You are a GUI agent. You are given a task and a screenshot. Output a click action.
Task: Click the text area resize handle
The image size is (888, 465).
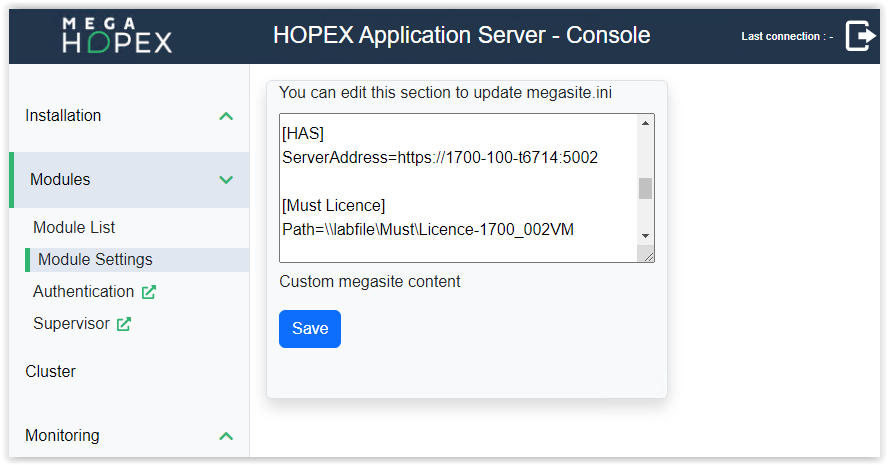tap(649, 257)
